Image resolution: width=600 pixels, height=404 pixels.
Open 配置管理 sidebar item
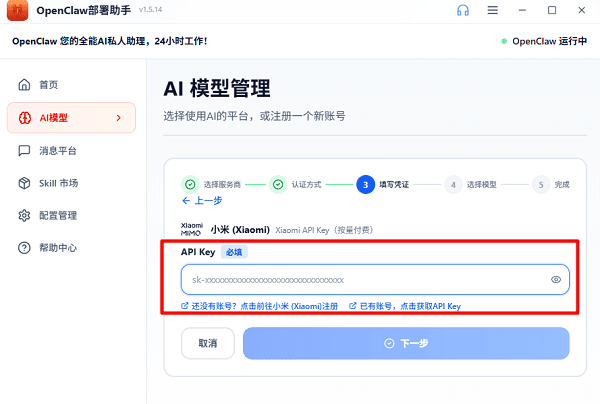pos(71,215)
